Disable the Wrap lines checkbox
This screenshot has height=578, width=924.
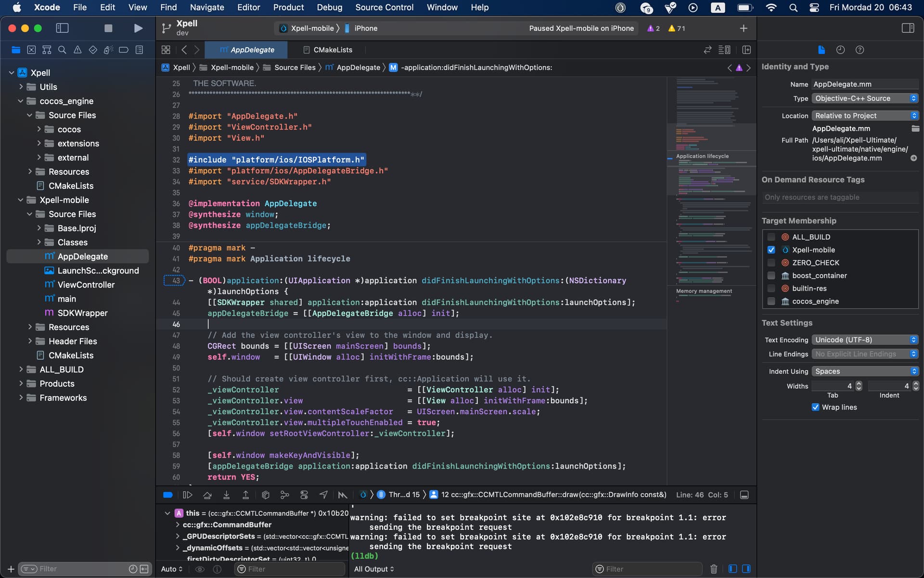[x=815, y=407]
